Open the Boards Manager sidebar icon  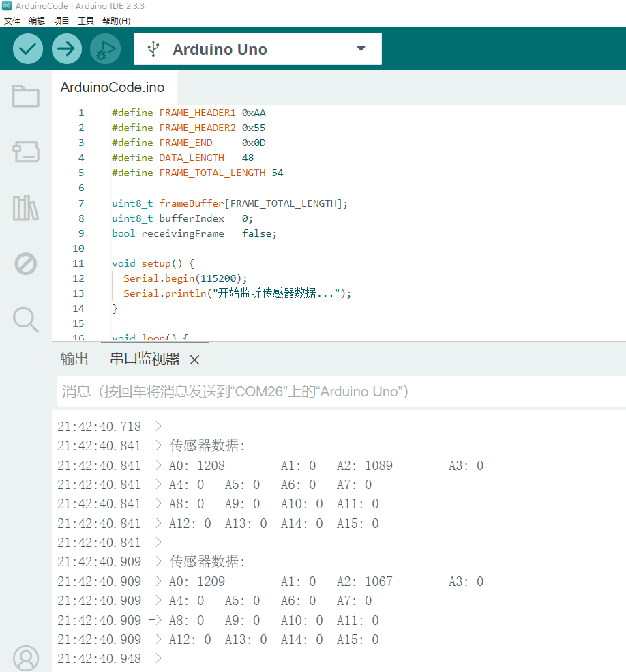[26, 151]
